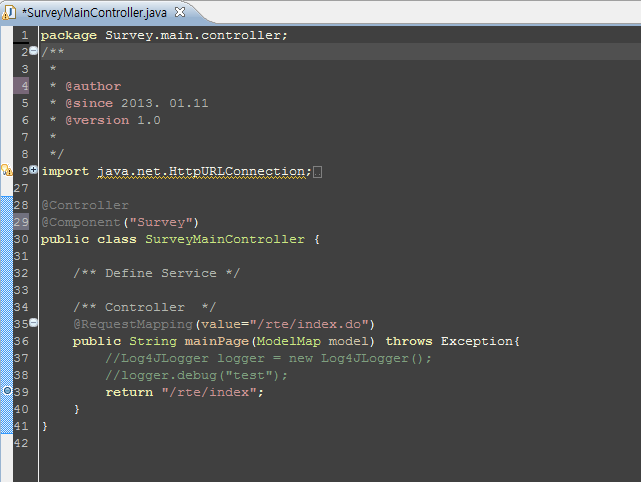Click the commented Log4JLogger line
The image size is (641, 482).
tap(268, 359)
